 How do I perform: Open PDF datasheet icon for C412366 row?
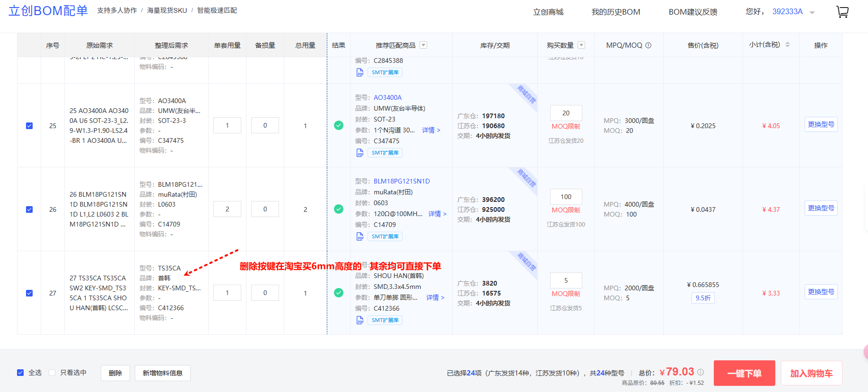point(360,320)
